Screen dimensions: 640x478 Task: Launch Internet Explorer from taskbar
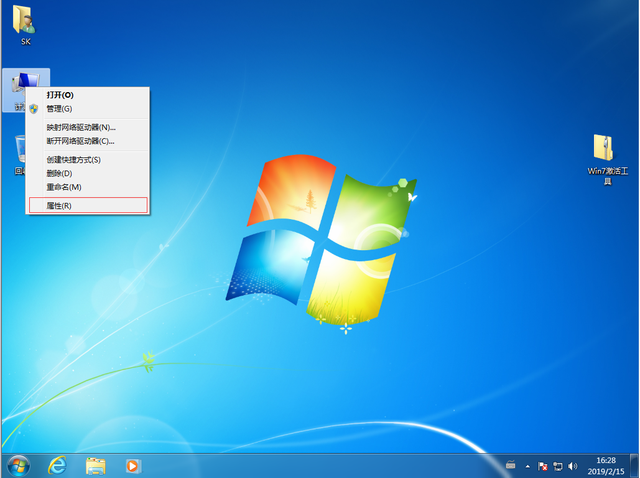click(57, 466)
